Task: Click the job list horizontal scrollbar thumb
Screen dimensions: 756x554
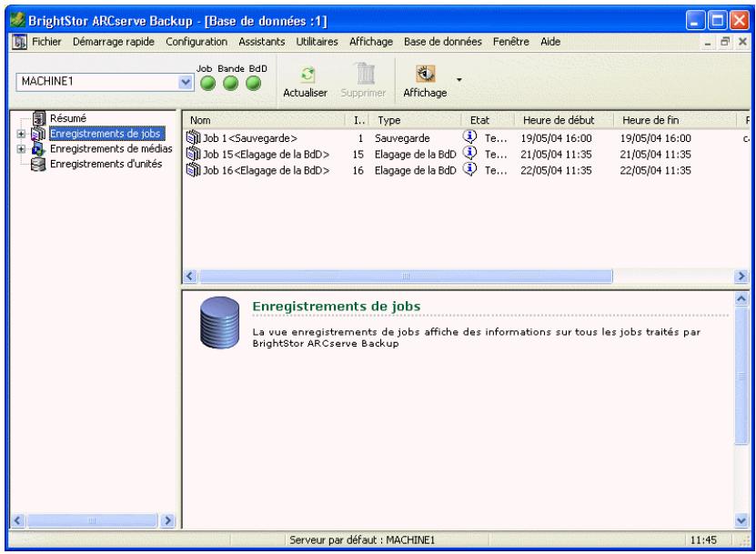Action: click(x=406, y=277)
